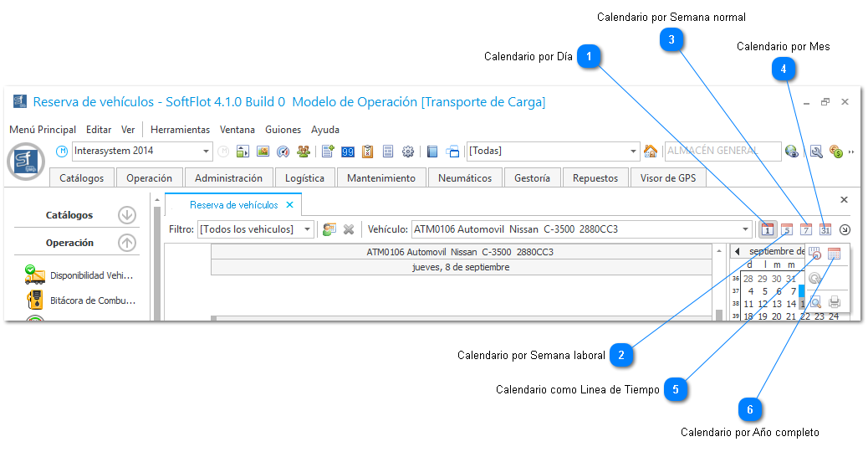
Task: Open the Filtro vehicle filter dropdown
Action: coord(308,229)
